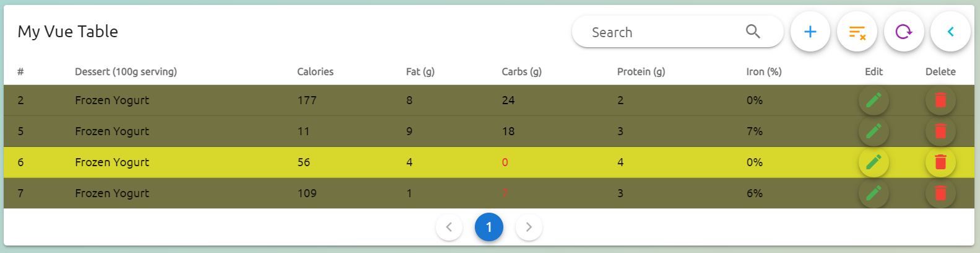Delete row number 5 trash icon
The height and width of the screenshot is (253, 980).
pos(940,131)
